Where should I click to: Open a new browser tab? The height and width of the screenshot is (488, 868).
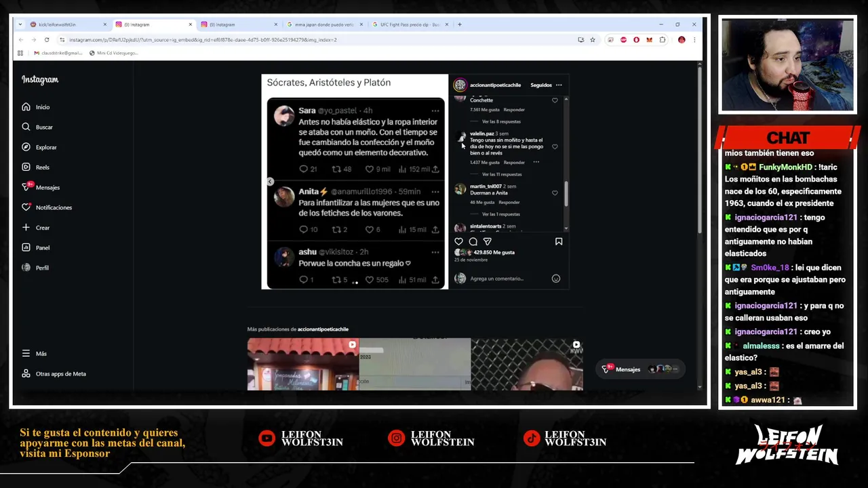pyautogui.click(x=459, y=24)
